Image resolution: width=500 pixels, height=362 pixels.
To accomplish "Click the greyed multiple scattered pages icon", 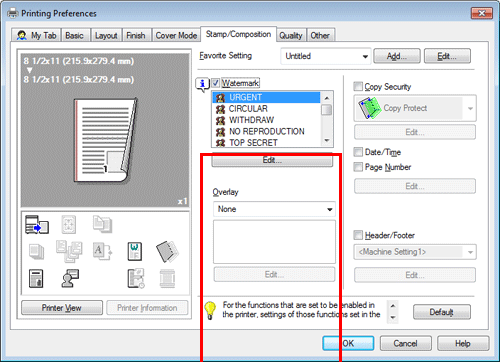I will click(x=69, y=251).
